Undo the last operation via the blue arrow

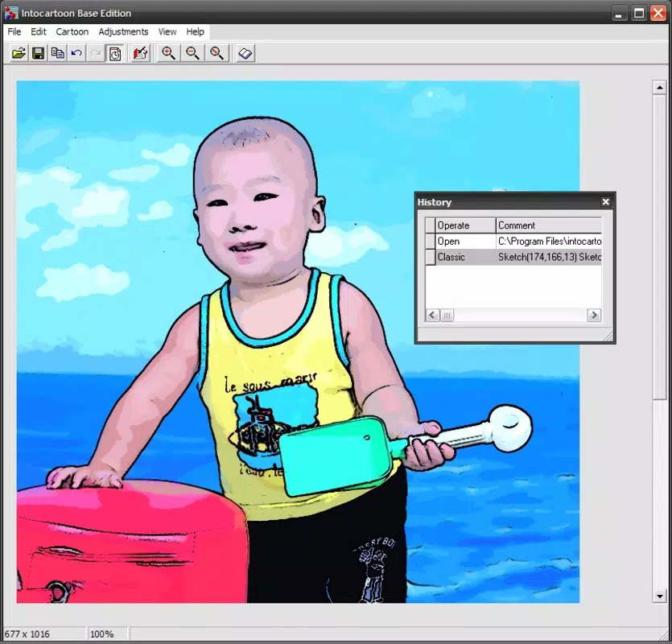(76, 54)
